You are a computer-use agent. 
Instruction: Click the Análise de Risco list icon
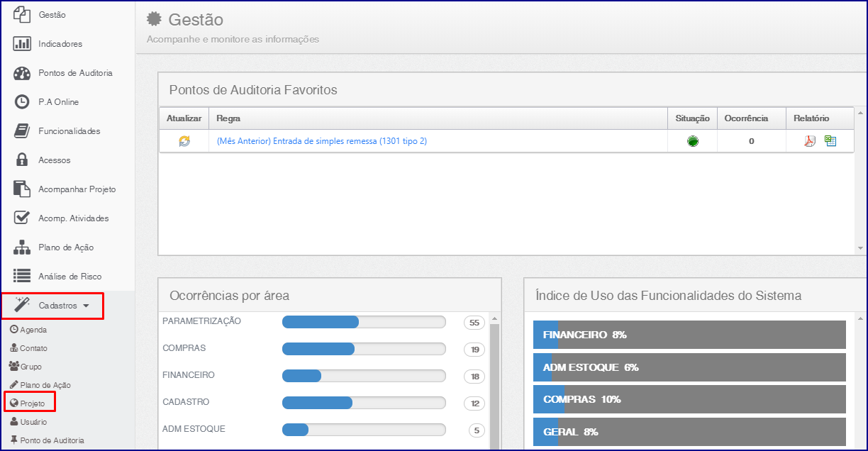tap(22, 276)
